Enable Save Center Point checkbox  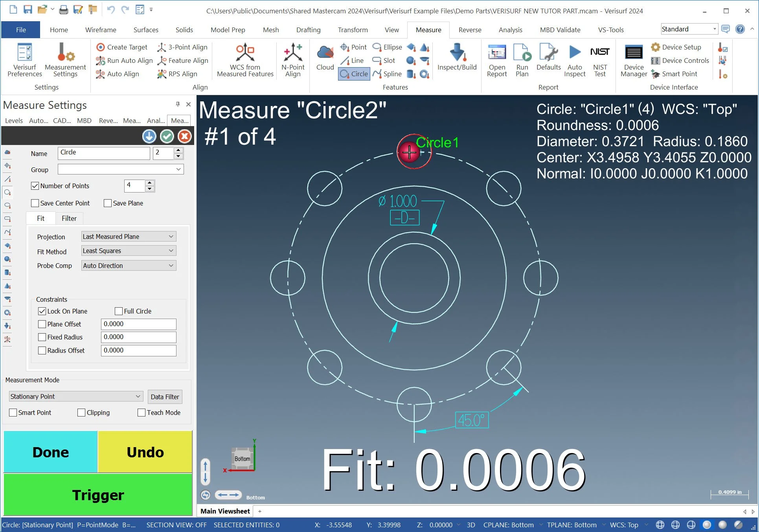click(x=35, y=203)
